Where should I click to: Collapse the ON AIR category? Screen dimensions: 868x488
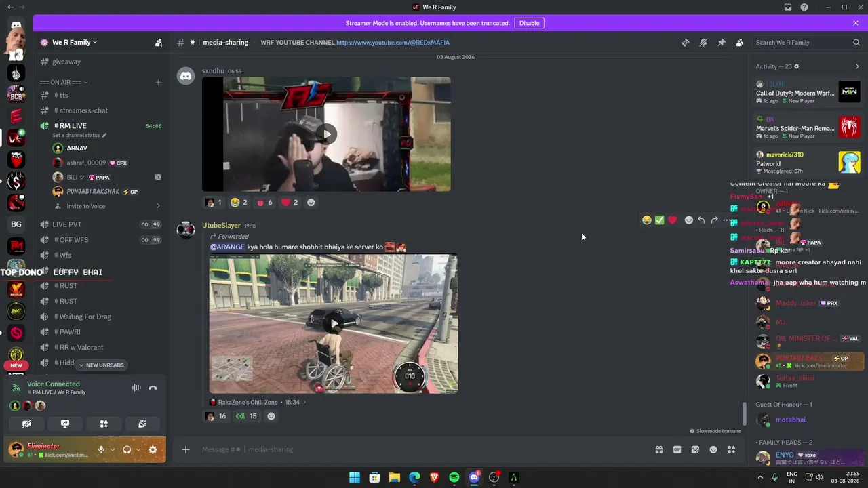click(x=64, y=82)
